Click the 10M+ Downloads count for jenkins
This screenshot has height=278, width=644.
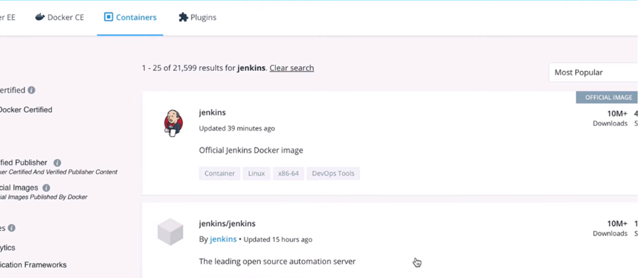pyautogui.click(x=610, y=118)
